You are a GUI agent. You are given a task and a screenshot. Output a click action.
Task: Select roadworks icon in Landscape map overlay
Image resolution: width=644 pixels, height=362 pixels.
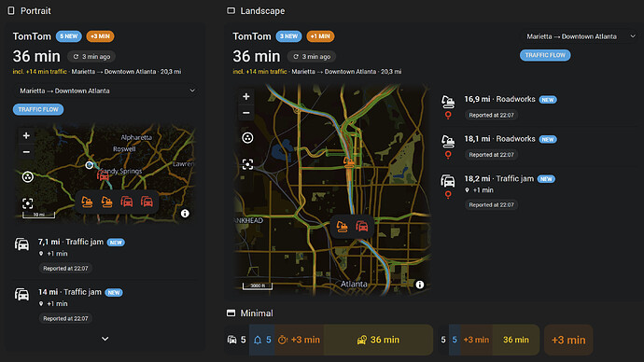(x=342, y=226)
